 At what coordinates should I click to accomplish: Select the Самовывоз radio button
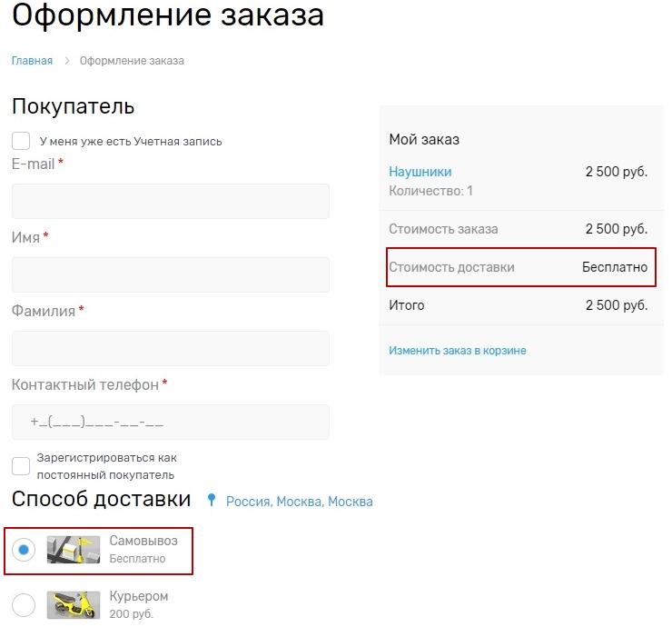[x=24, y=550]
